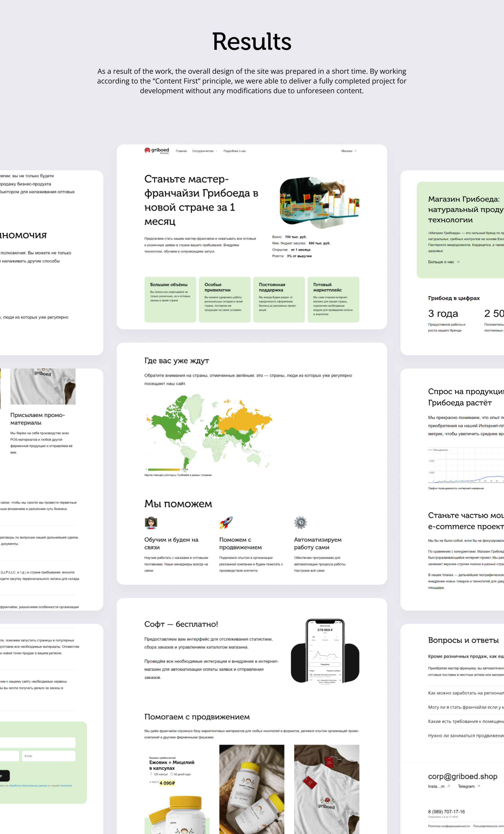Click the map legend gradient bar

164,470
